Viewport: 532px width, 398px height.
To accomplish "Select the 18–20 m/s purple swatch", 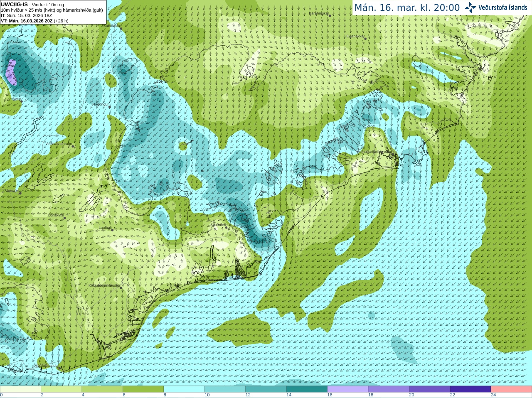I will pos(389,389).
